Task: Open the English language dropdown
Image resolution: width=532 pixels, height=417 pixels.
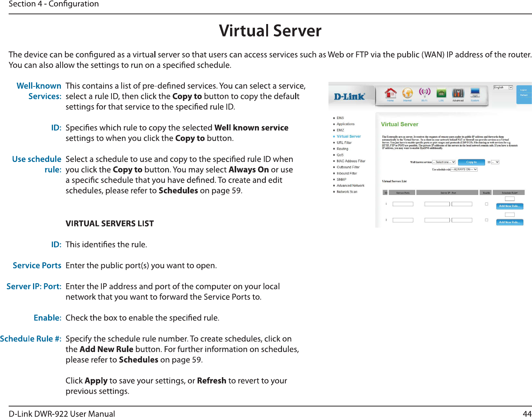Action: point(503,88)
